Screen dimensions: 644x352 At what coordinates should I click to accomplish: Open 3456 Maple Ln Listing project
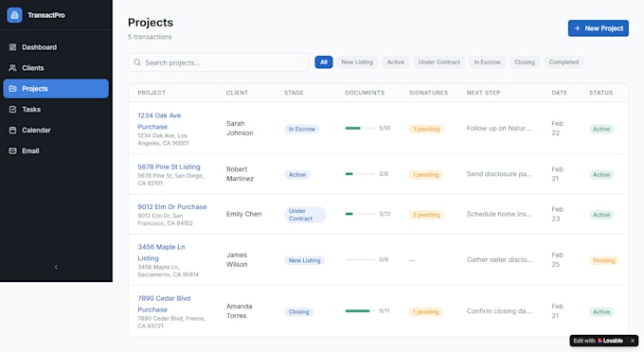point(161,253)
